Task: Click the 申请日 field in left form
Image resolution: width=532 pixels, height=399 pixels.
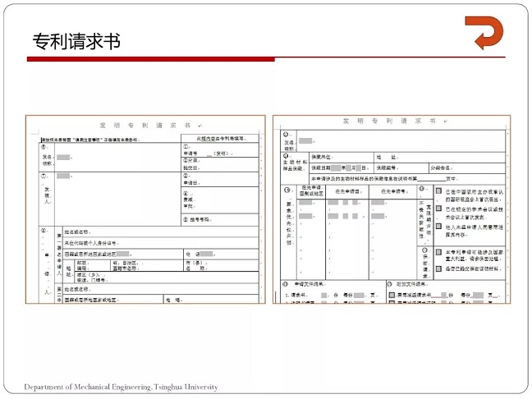Action: click(x=220, y=180)
